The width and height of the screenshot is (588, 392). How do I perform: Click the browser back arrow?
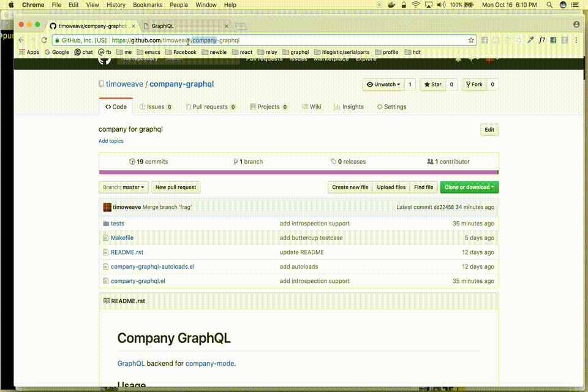21,40
